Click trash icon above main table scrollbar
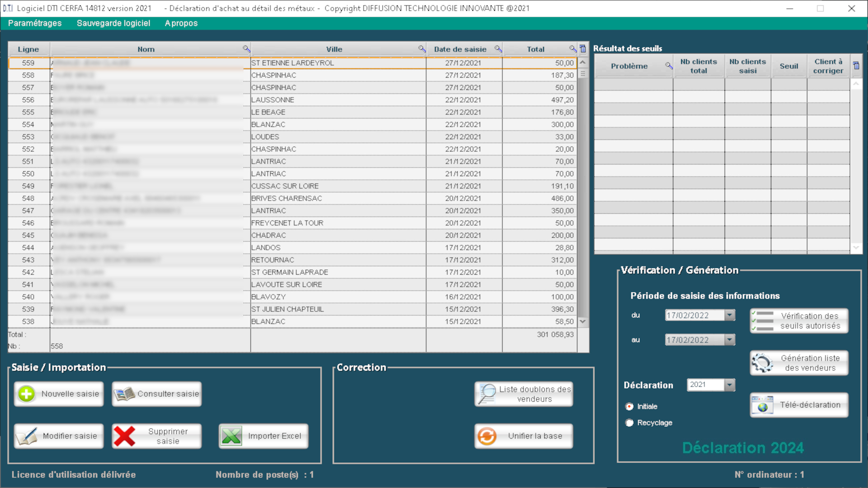This screenshot has width=868, height=488. tap(583, 49)
